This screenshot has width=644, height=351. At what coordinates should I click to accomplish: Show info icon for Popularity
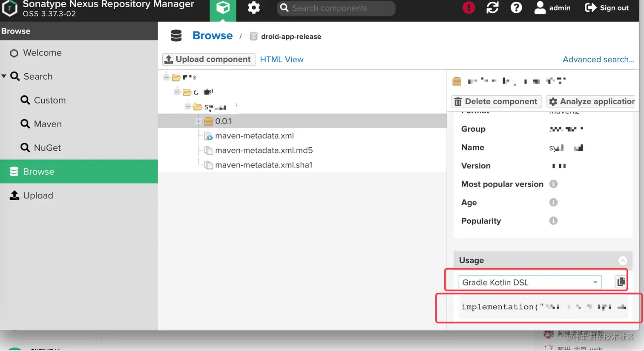point(553,221)
